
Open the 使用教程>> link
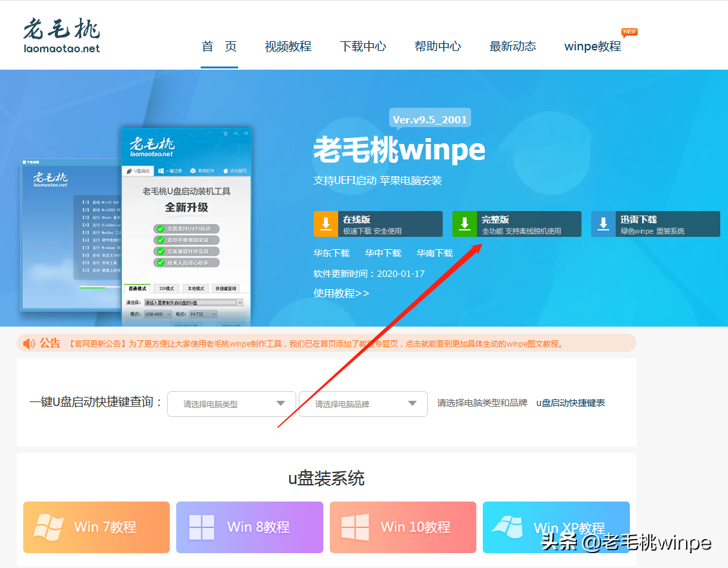point(339,293)
